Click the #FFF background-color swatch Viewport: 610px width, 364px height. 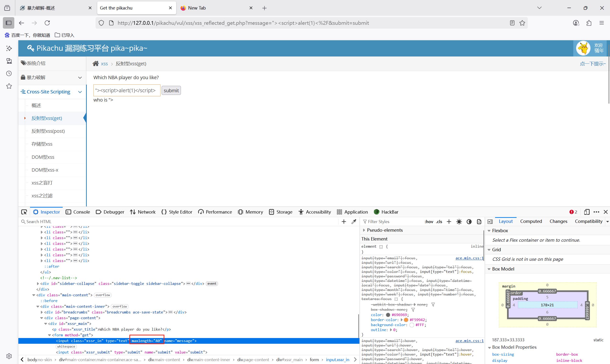tap(412, 325)
